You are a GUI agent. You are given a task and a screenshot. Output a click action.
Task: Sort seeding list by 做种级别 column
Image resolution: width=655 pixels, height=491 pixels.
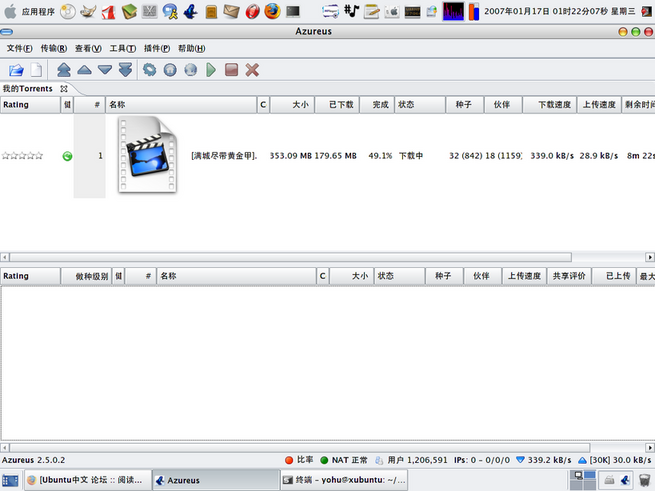pyautogui.click(x=86, y=276)
